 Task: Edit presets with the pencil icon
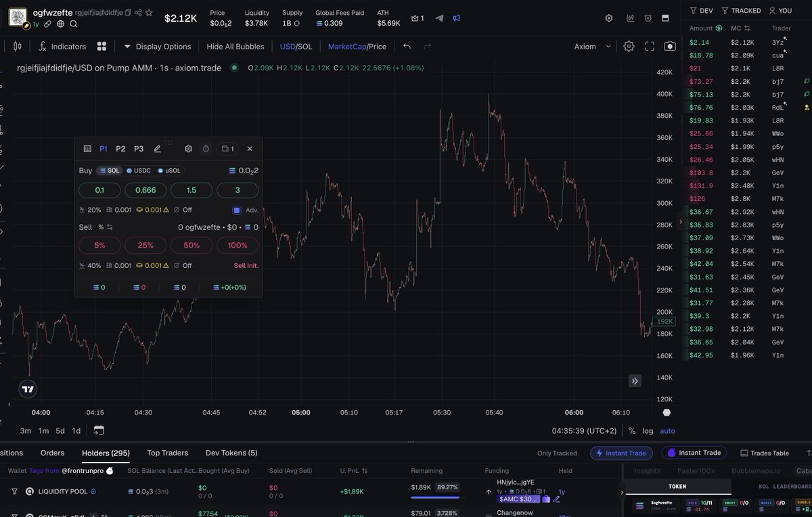158,149
